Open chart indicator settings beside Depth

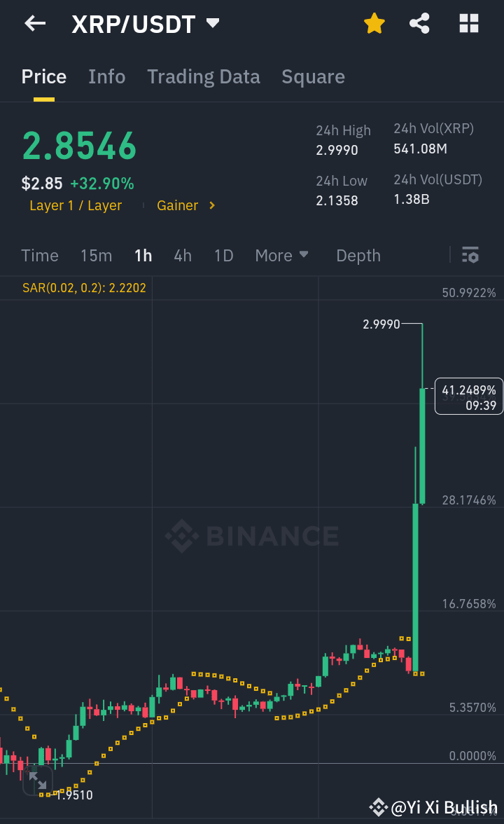(x=470, y=256)
